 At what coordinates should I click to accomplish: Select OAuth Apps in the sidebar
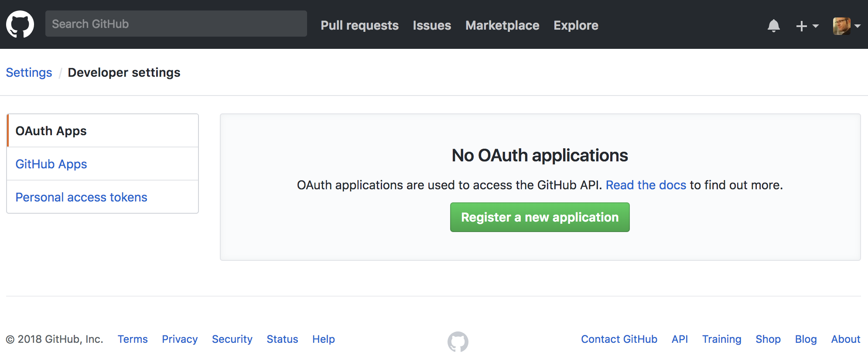click(x=103, y=131)
